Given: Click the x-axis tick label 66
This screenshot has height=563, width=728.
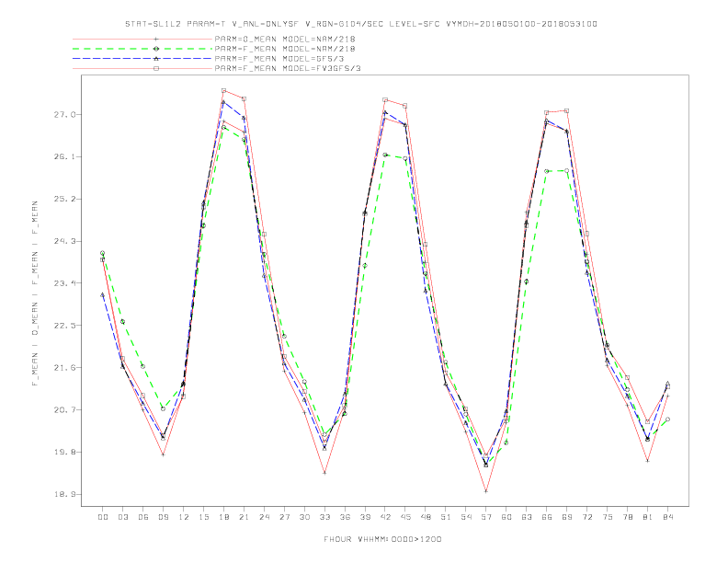Looking at the screenshot, I should (x=547, y=517).
